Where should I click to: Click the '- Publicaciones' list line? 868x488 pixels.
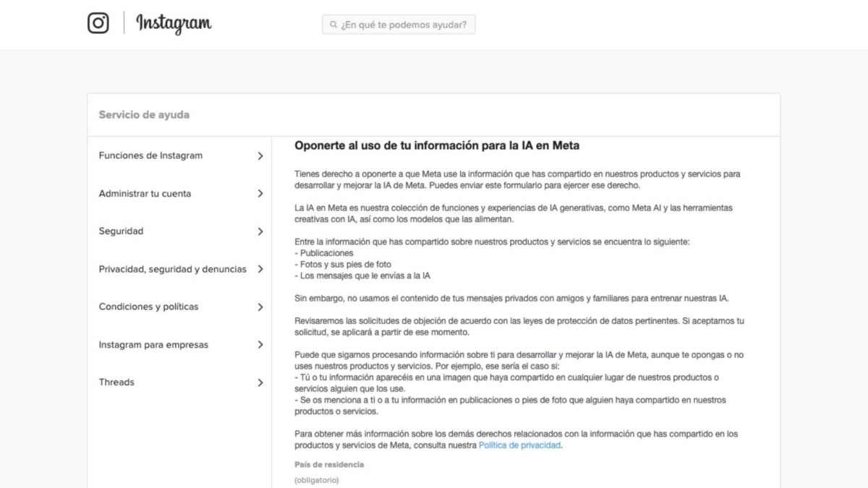tap(324, 253)
